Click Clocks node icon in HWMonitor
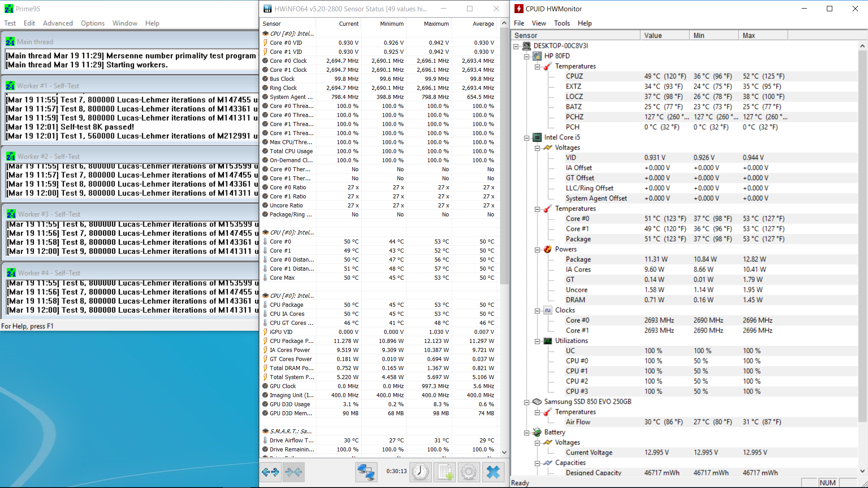The height and width of the screenshot is (488, 868). 548,310
